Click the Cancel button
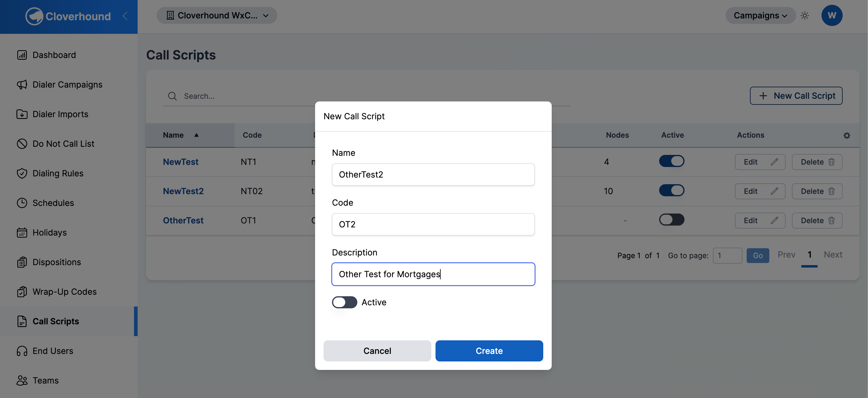Viewport: 868px width, 398px height. point(377,351)
